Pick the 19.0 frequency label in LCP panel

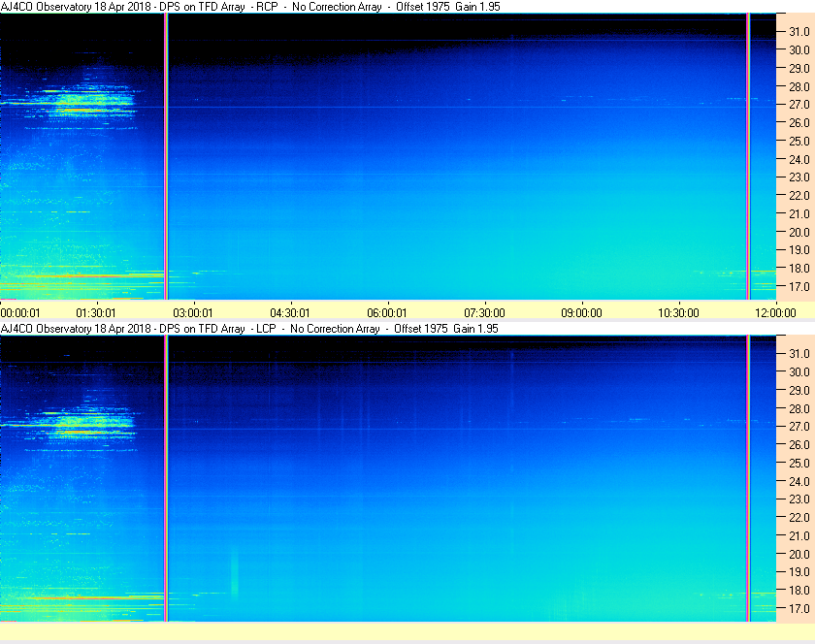tap(799, 572)
